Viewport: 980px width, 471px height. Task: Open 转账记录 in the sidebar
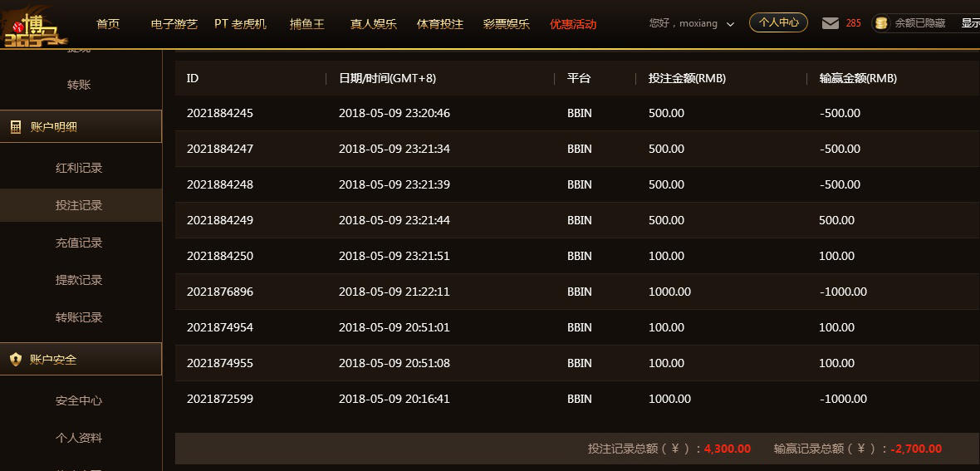[79, 317]
